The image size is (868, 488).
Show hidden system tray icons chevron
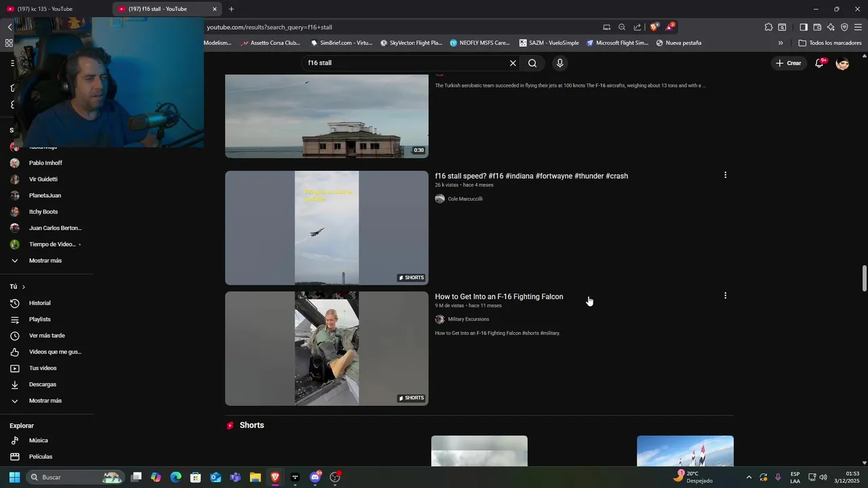click(749, 477)
